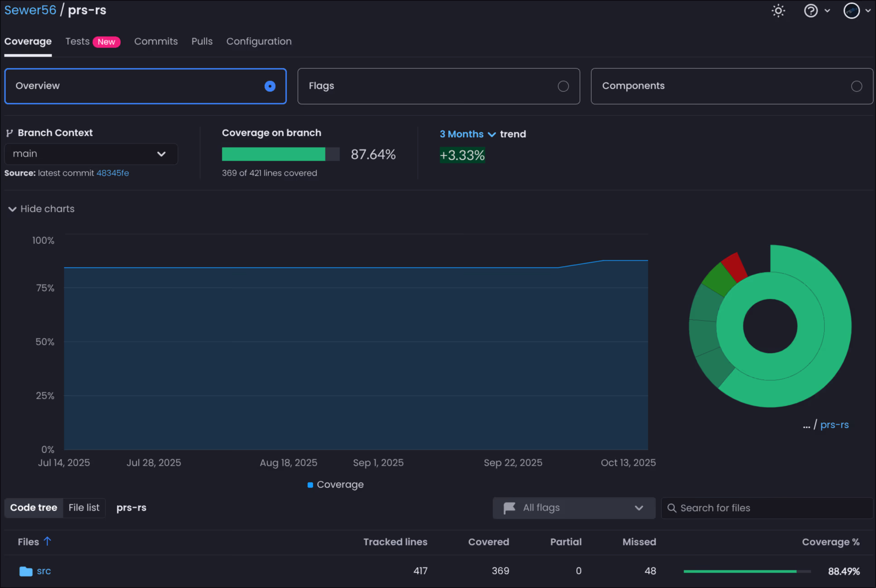Click the magnifier icon in the file search
Image resolution: width=876 pixels, height=588 pixels.
click(x=672, y=508)
